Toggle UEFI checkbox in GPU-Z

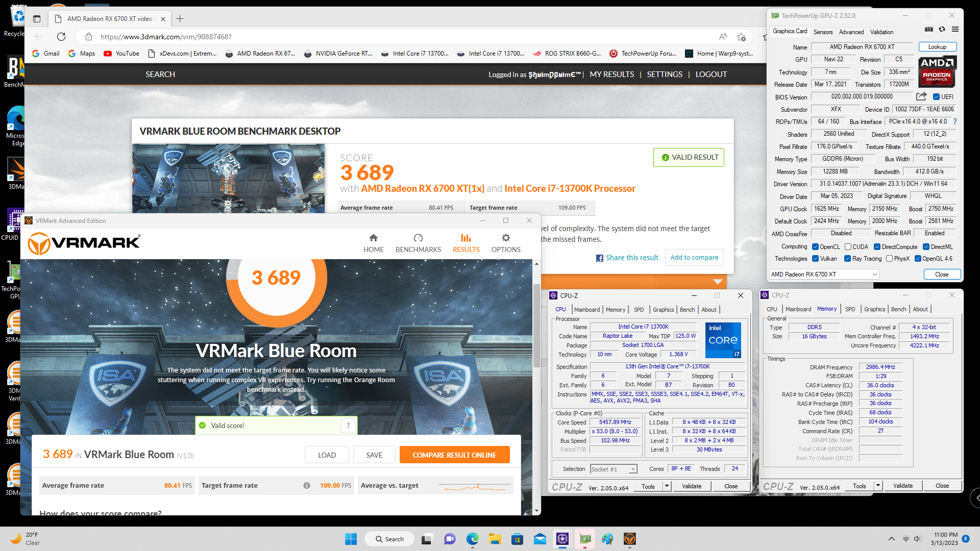click(x=936, y=97)
